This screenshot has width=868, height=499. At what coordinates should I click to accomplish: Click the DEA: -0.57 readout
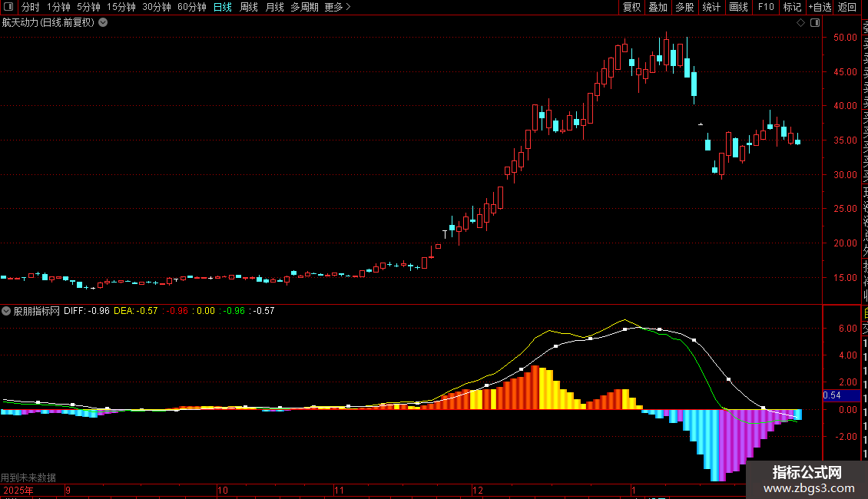(x=136, y=311)
